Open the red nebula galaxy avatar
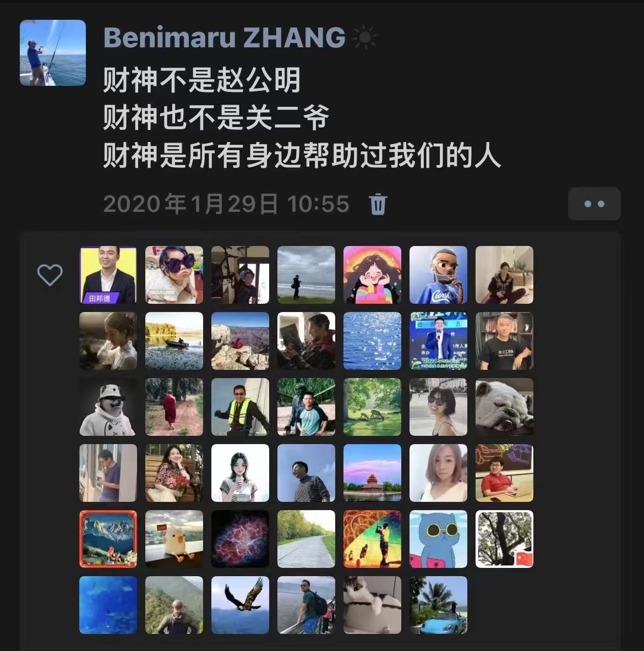This screenshot has width=644, height=651. (240, 539)
